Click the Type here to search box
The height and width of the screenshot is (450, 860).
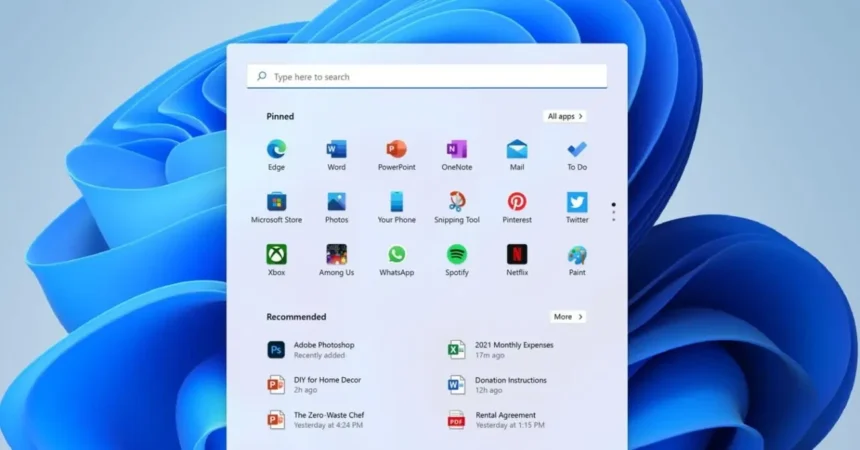point(427,76)
